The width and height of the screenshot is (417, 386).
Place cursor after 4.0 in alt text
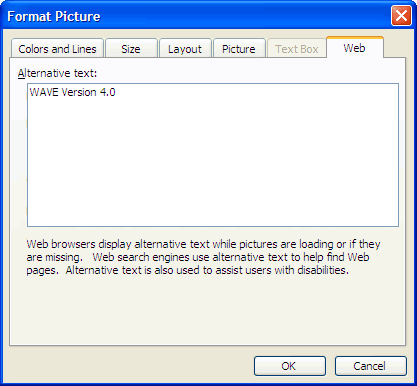pos(117,92)
